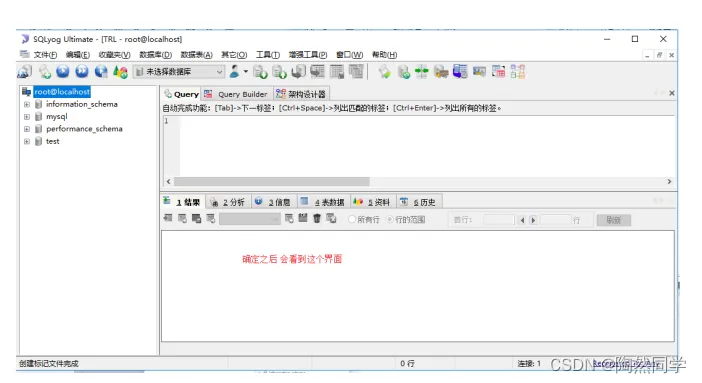Switch to the 4 表数据 tab
Image resolution: width=702 pixels, height=383 pixels.
click(323, 202)
